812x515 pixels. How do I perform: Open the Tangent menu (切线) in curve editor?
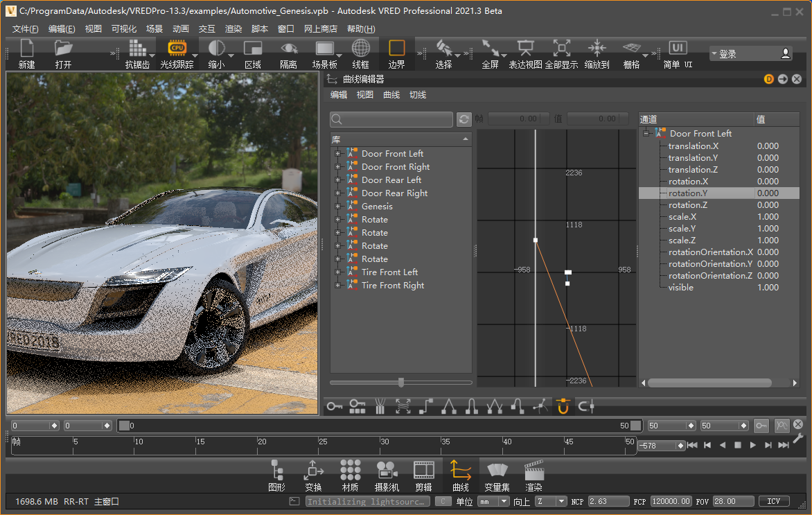(418, 95)
